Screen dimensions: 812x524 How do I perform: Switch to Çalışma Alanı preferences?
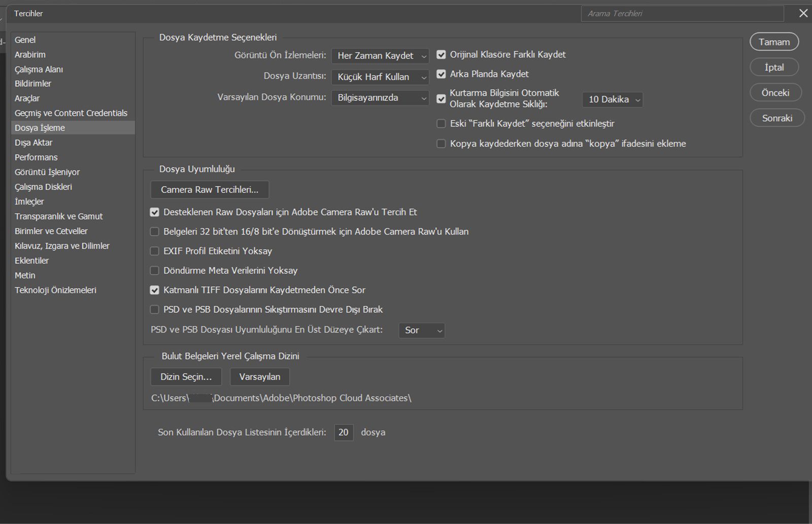click(73, 69)
